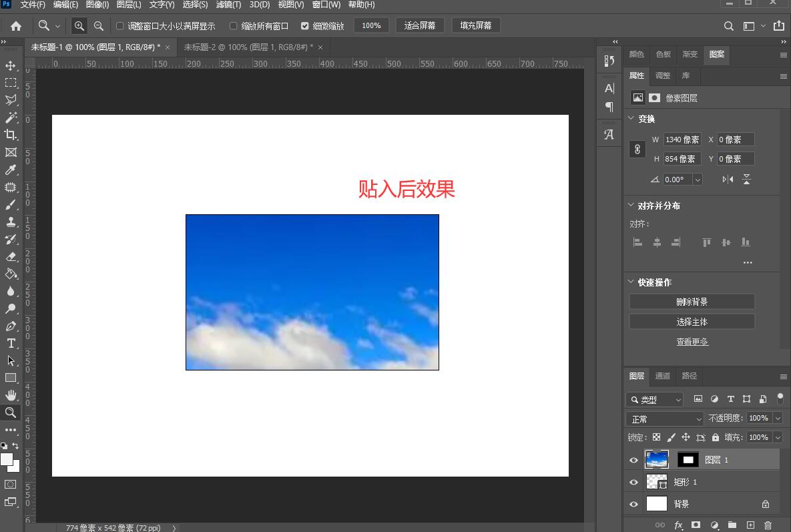Choose the Horizontal Type tool
Screen dimensions: 791x532
[11, 343]
